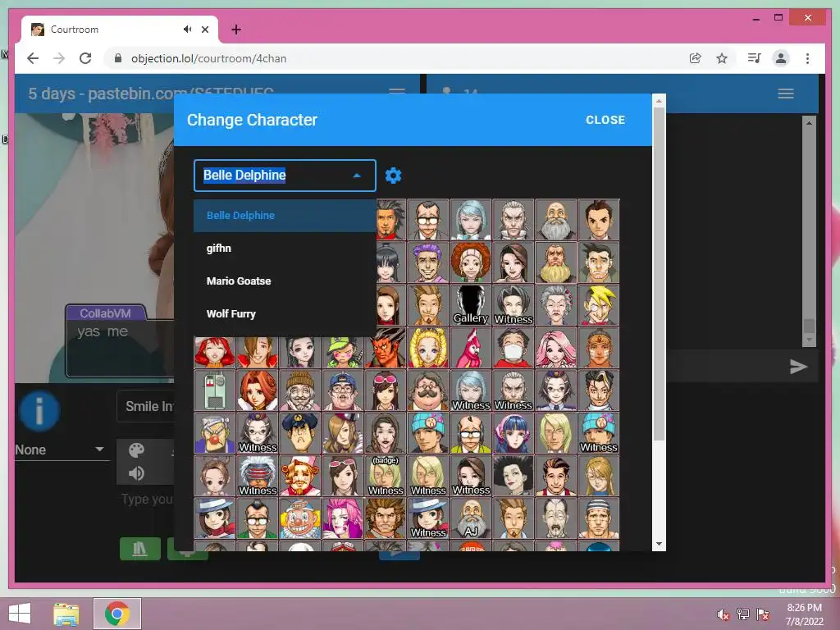
Task: Pick the pink-haired girl portrait
Action: pyautogui.click(x=555, y=348)
